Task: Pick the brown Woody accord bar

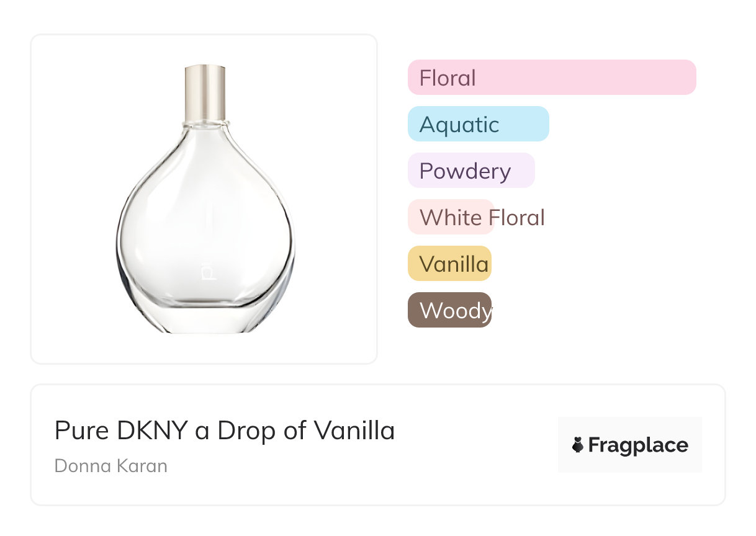Action: 449,310
